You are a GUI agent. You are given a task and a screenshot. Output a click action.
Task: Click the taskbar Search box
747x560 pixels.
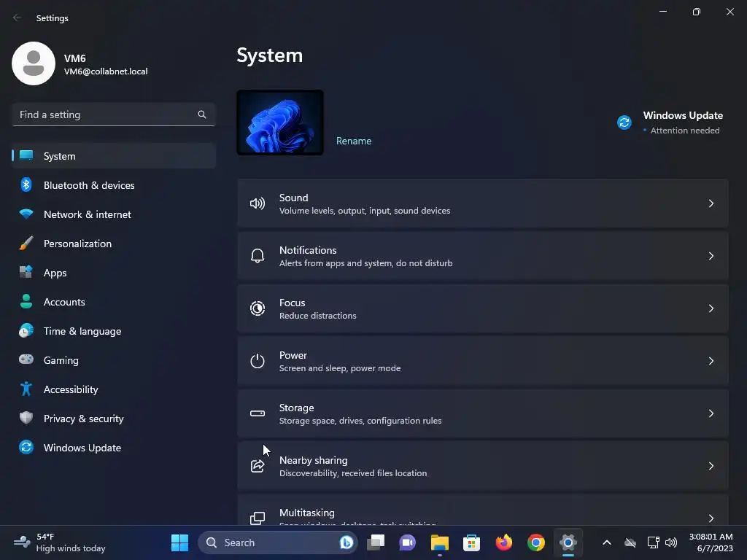277,542
